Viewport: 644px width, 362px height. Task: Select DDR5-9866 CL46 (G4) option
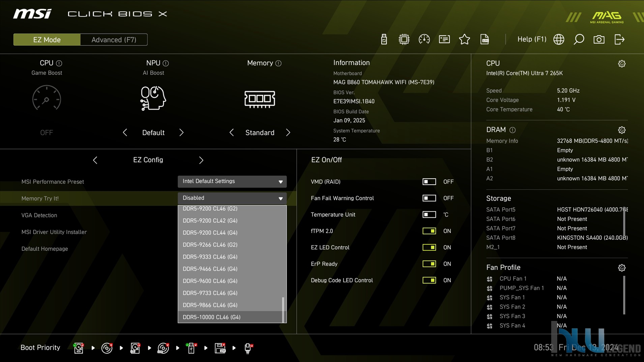click(230, 305)
